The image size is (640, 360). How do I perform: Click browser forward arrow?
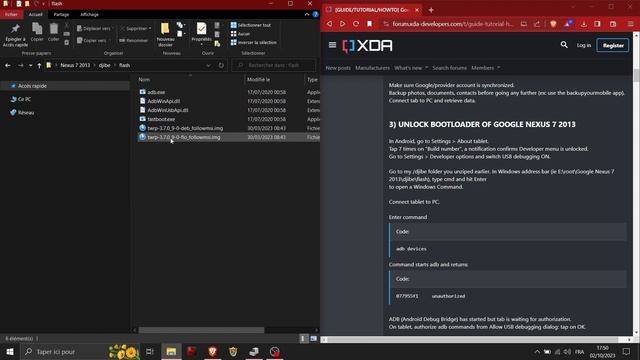(342, 24)
